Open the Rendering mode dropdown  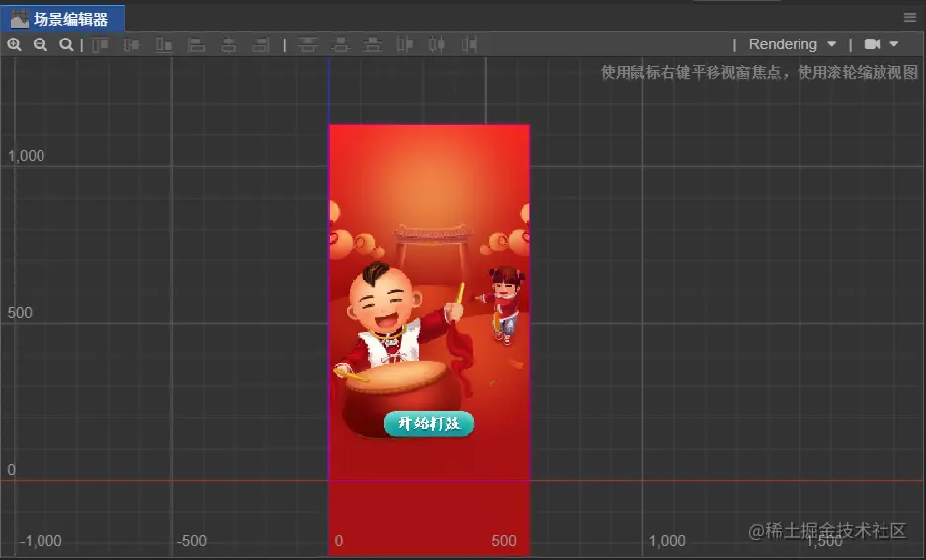[792, 44]
